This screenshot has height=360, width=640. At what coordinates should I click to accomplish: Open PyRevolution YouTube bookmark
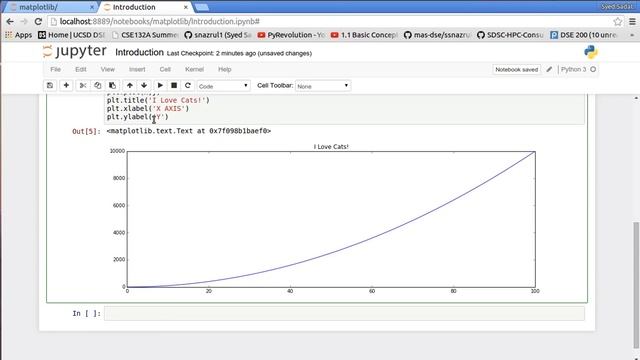click(x=291, y=35)
